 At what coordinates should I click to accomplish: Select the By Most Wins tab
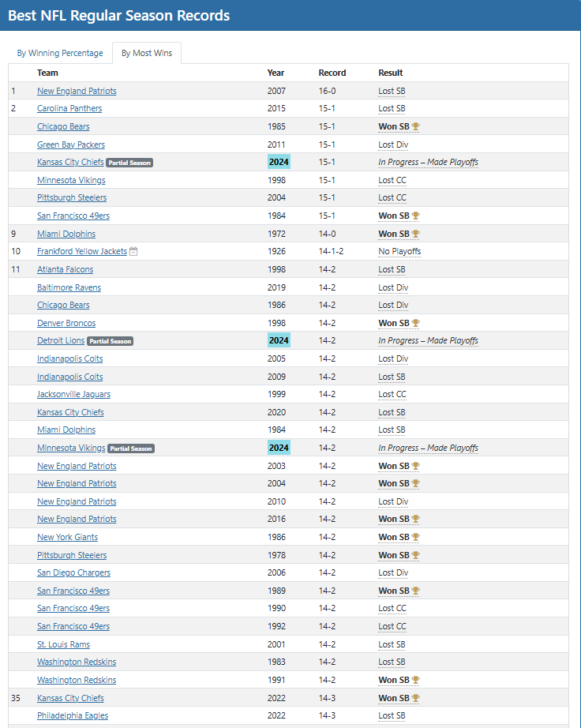click(147, 53)
